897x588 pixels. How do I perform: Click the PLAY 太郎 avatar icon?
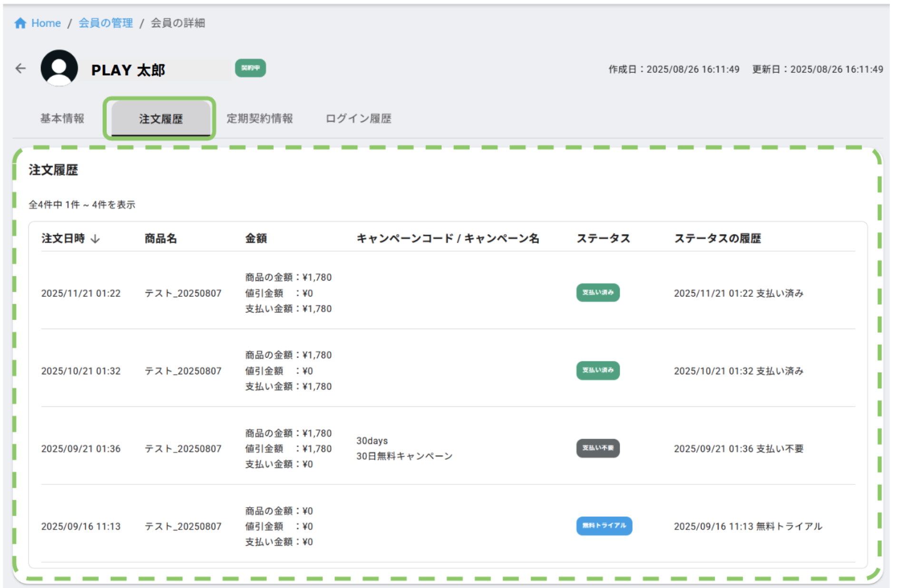pyautogui.click(x=59, y=68)
